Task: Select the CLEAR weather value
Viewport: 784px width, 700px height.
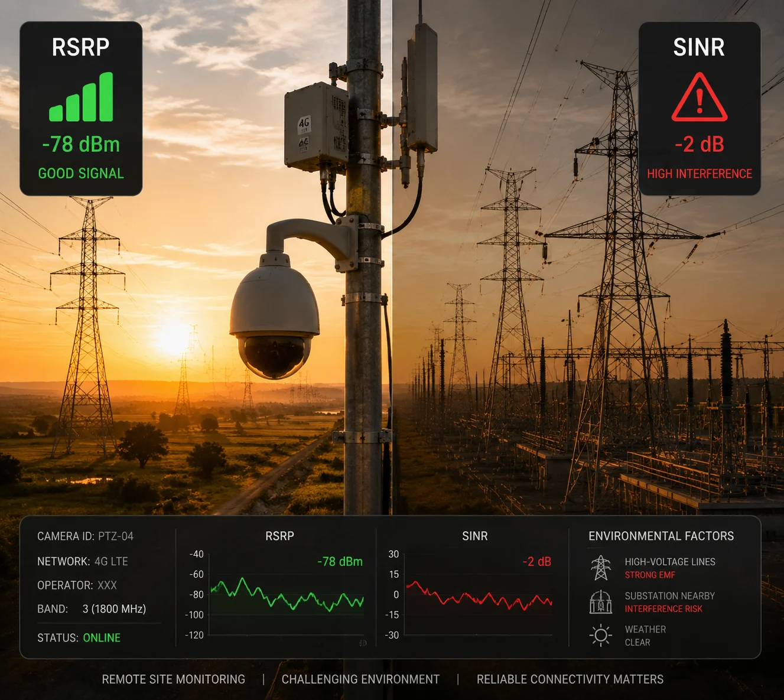Action: coord(637,643)
